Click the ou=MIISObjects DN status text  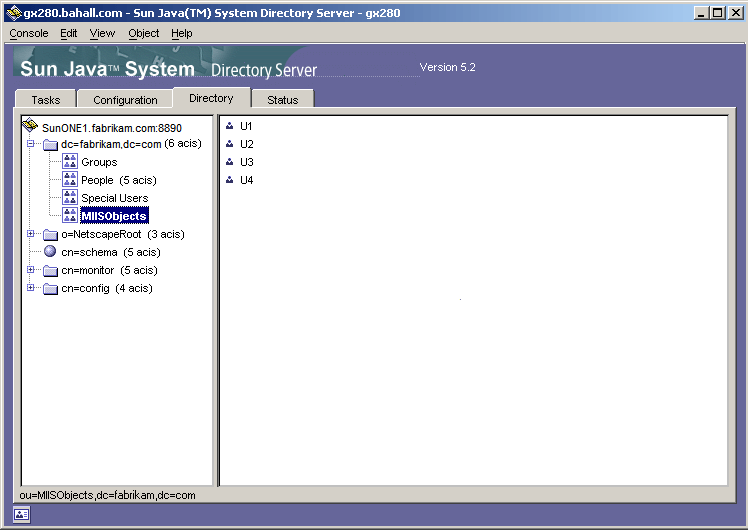tap(107, 495)
